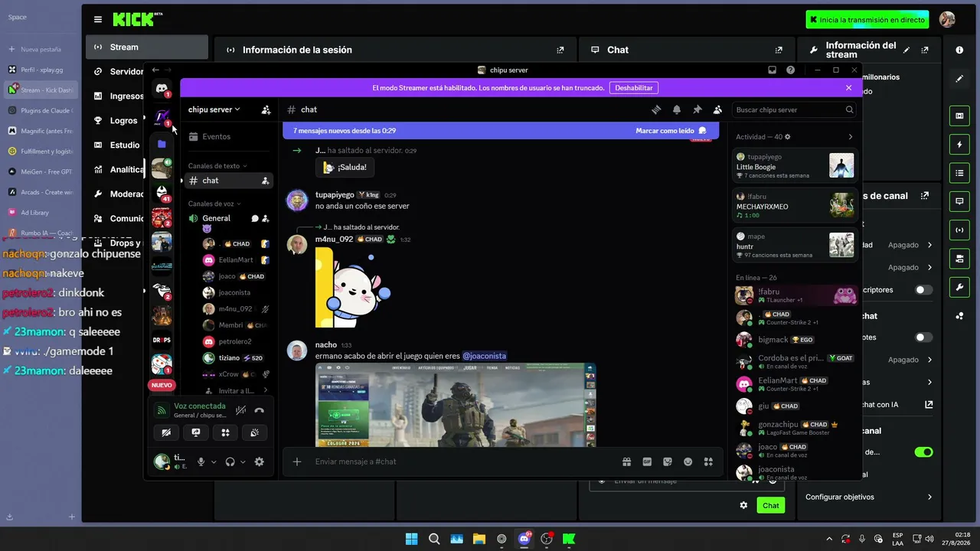The height and width of the screenshot is (551, 980).
Task: Open notification settings bell in chat header
Action: coord(677,109)
